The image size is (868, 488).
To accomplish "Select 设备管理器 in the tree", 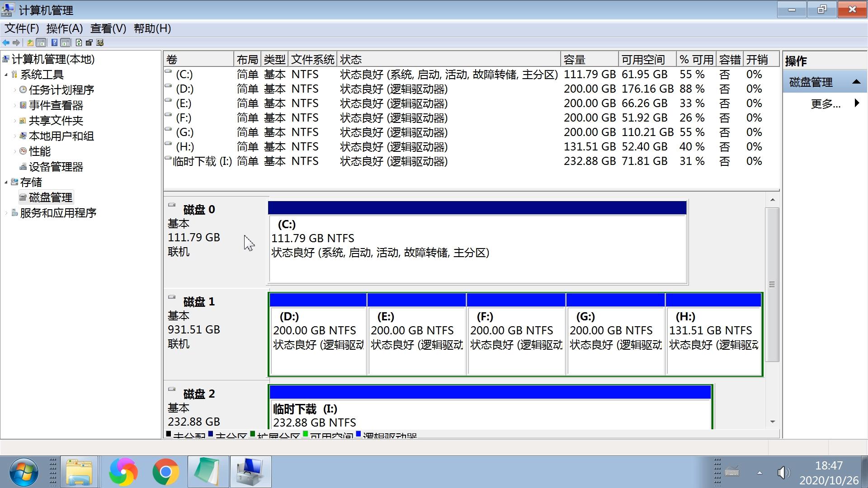I will click(x=56, y=167).
